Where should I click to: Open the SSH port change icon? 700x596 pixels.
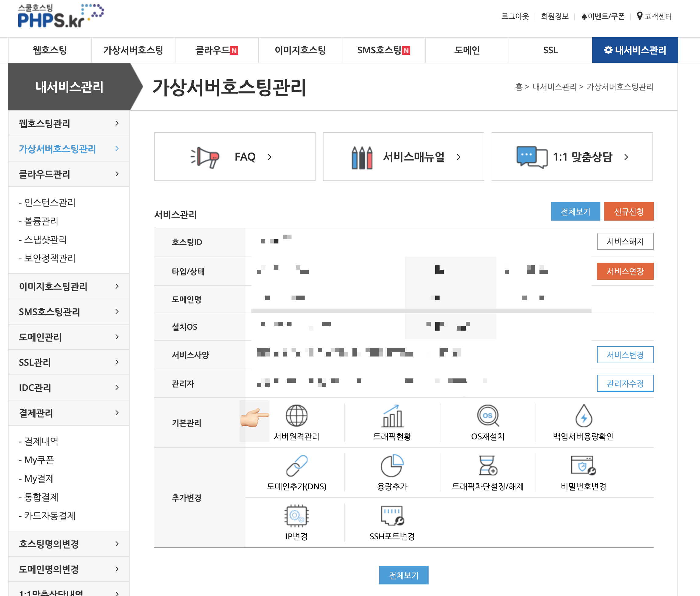pos(392,516)
